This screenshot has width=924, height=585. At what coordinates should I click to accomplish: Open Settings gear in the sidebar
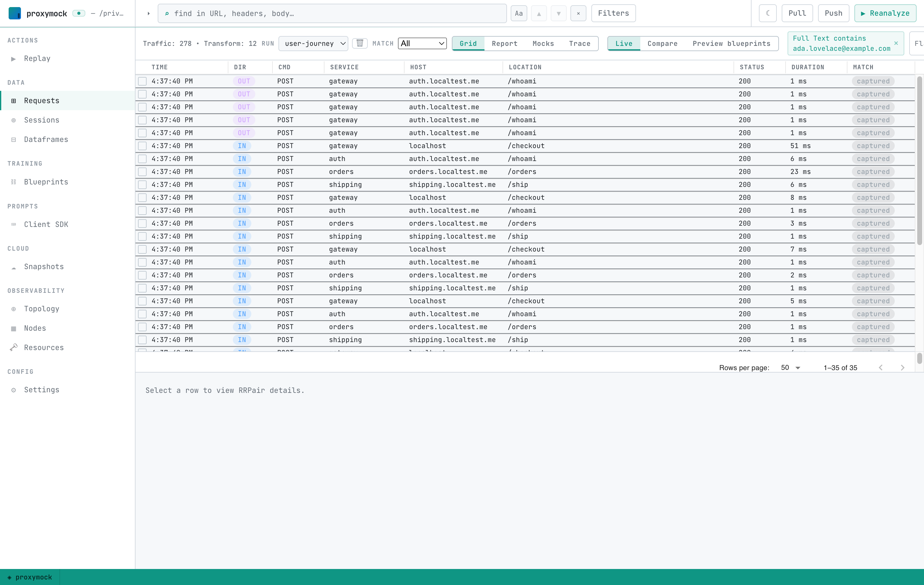tap(14, 390)
